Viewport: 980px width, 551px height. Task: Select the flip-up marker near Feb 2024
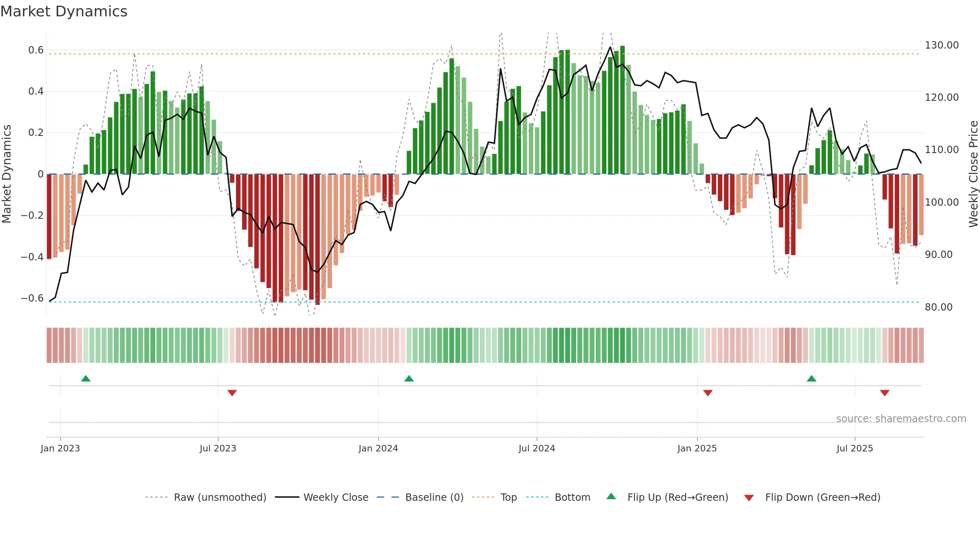point(409,378)
